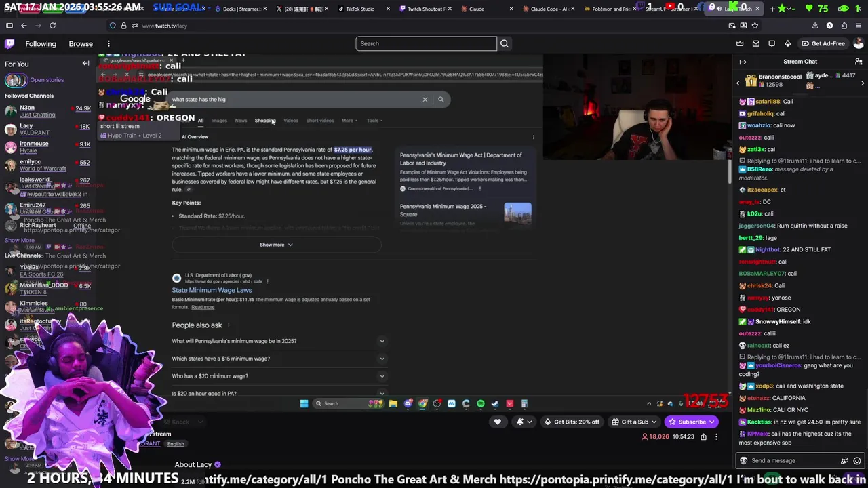
Task: Click Pennsylvania's Minimum Wage Act source card
Action: [x=465, y=171]
